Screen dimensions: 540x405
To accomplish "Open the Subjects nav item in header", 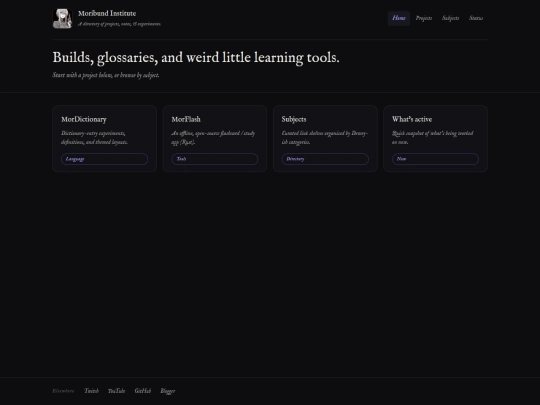I will tap(450, 18).
